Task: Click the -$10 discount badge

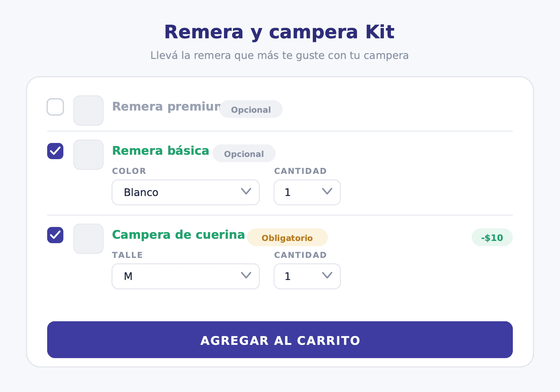Action: tap(492, 237)
